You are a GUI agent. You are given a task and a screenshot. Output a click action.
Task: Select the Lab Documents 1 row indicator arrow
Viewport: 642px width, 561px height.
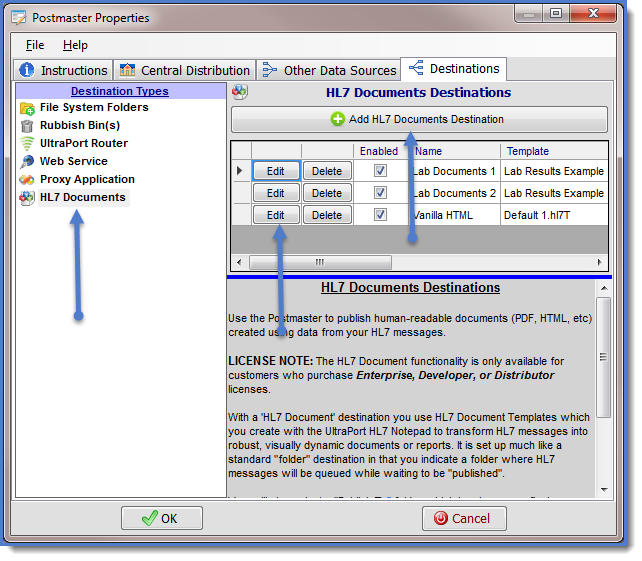239,171
